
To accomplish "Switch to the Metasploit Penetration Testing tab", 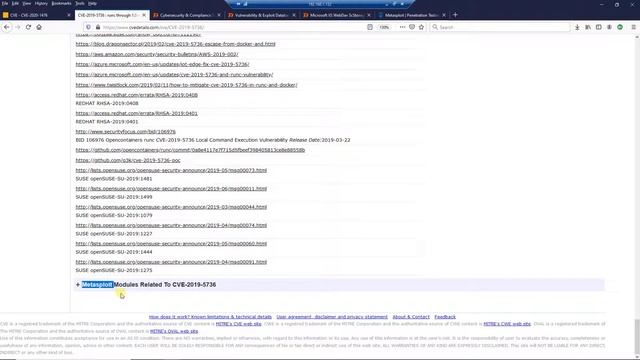I will tap(411, 15).
